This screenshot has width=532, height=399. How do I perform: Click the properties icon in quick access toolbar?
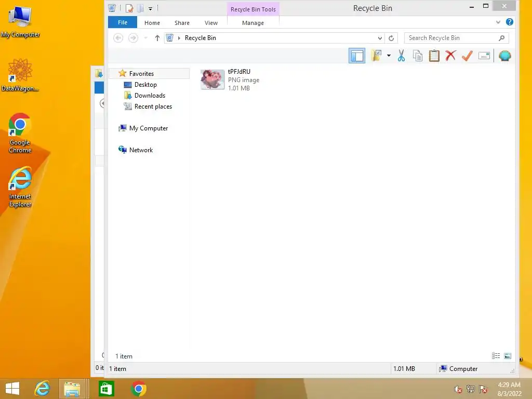[129, 8]
